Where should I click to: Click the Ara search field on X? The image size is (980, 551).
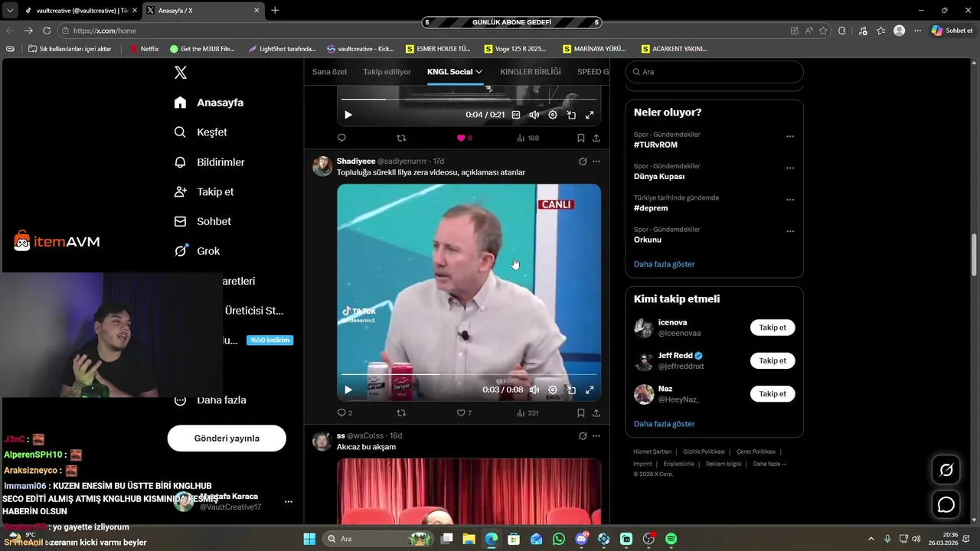pos(714,72)
